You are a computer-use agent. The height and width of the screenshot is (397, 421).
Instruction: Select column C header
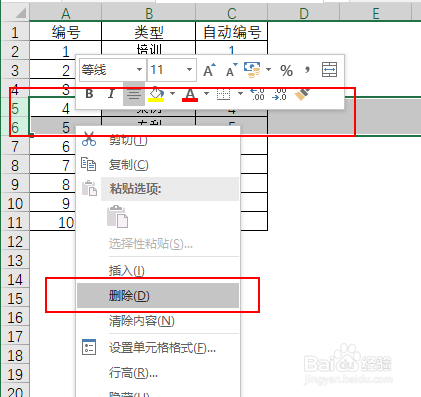[x=232, y=13]
